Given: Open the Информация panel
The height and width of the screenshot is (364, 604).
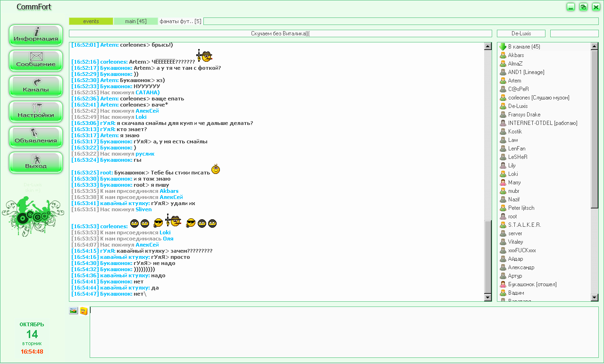Looking at the screenshot, I should click(36, 35).
